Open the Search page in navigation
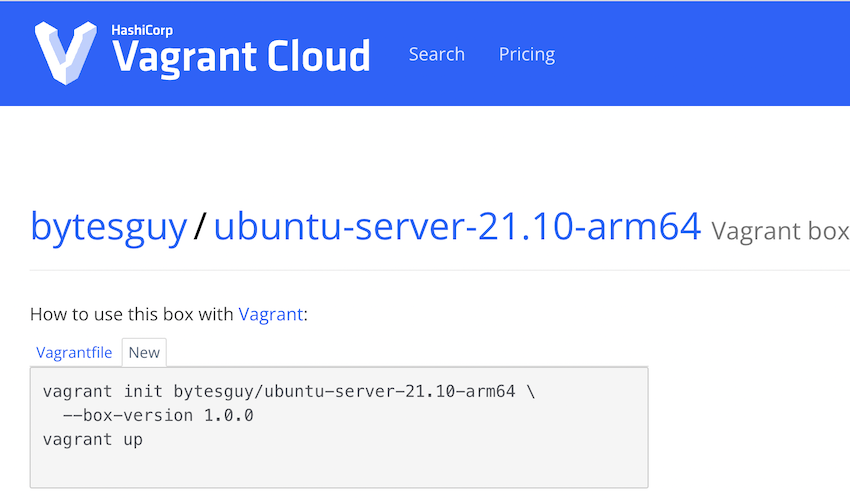 [x=436, y=54]
